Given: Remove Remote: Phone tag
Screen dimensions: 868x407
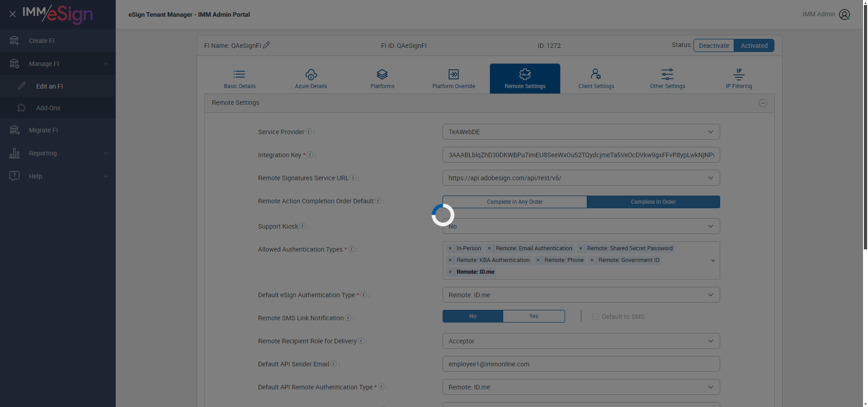Looking at the screenshot, I should (538, 260).
